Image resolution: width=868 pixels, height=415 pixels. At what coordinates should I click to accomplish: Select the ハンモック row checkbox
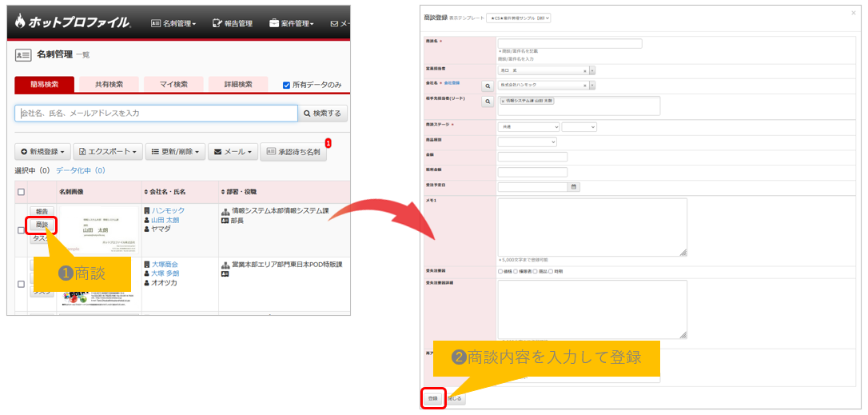pyautogui.click(x=21, y=230)
